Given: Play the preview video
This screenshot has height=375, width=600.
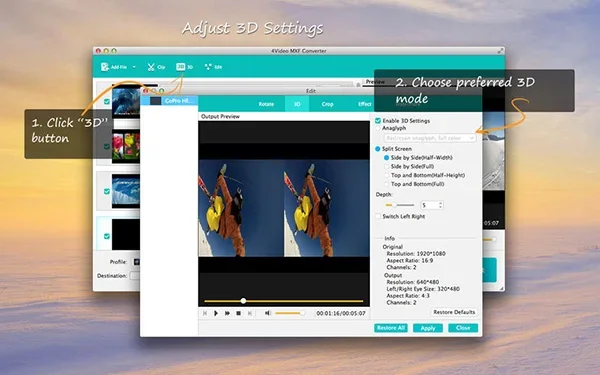Looking at the screenshot, I should (216, 313).
